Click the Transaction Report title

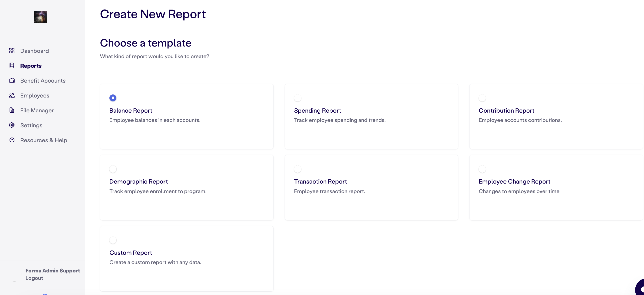tap(321, 181)
